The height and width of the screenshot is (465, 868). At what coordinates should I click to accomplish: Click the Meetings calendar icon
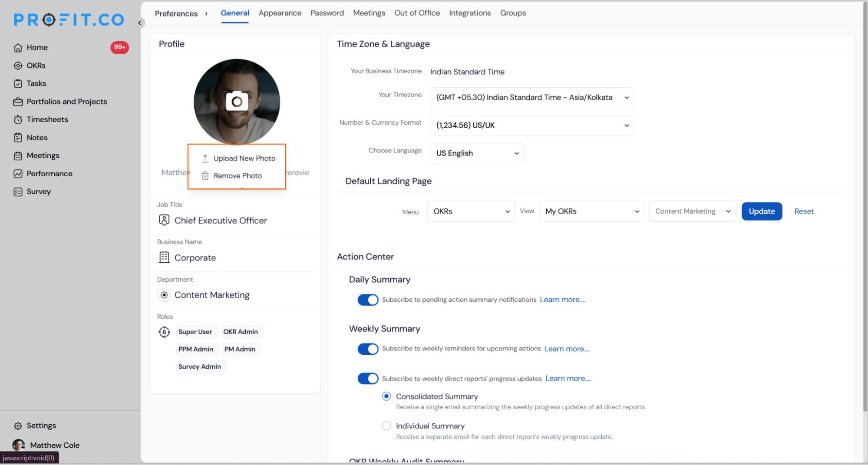(18, 155)
